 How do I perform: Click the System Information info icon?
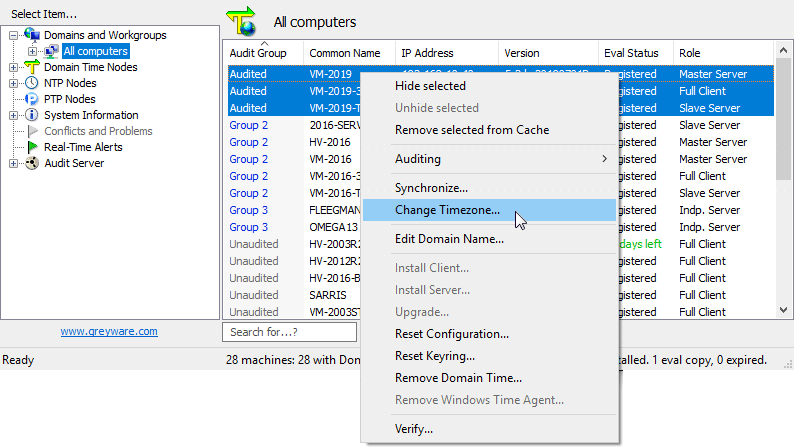(32, 115)
